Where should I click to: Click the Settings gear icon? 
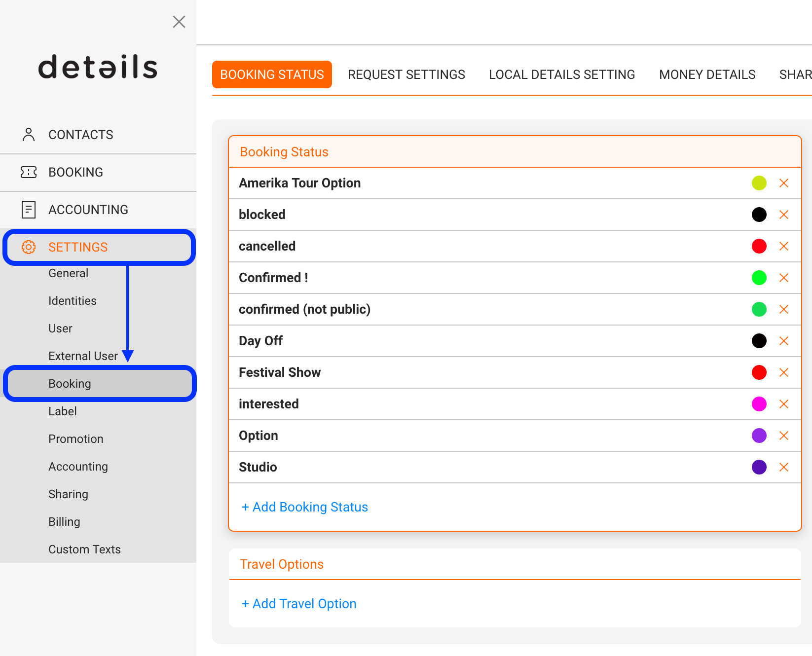28,247
